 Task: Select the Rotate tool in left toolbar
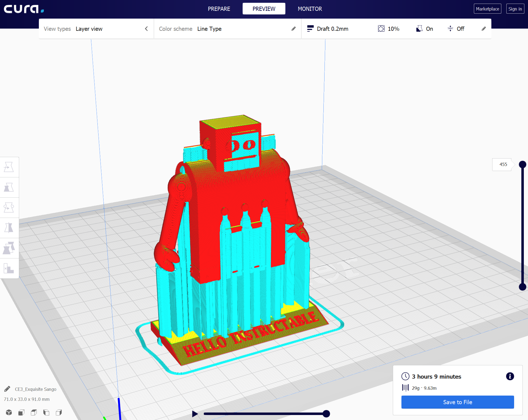9,208
